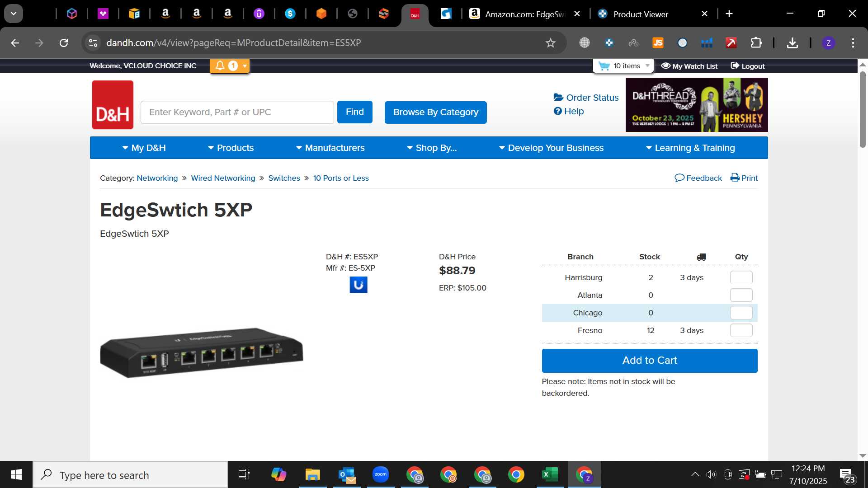
Task: Click the Harrisburg quantity field
Action: pos(741,277)
